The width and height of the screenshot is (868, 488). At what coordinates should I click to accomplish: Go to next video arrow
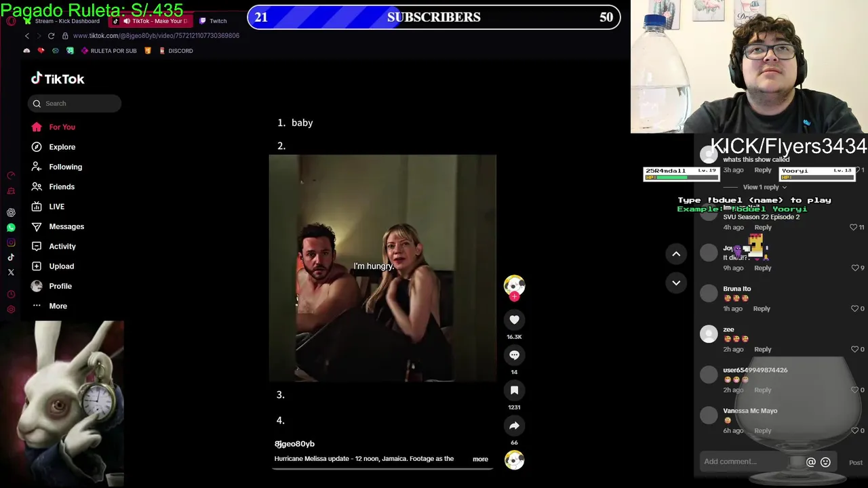(x=676, y=283)
